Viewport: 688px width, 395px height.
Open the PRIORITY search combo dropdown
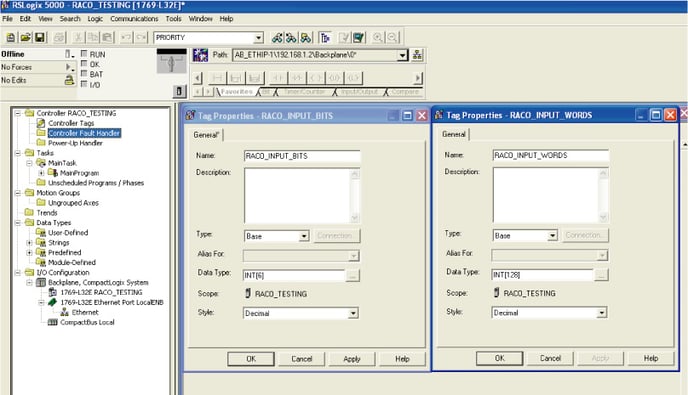point(258,38)
